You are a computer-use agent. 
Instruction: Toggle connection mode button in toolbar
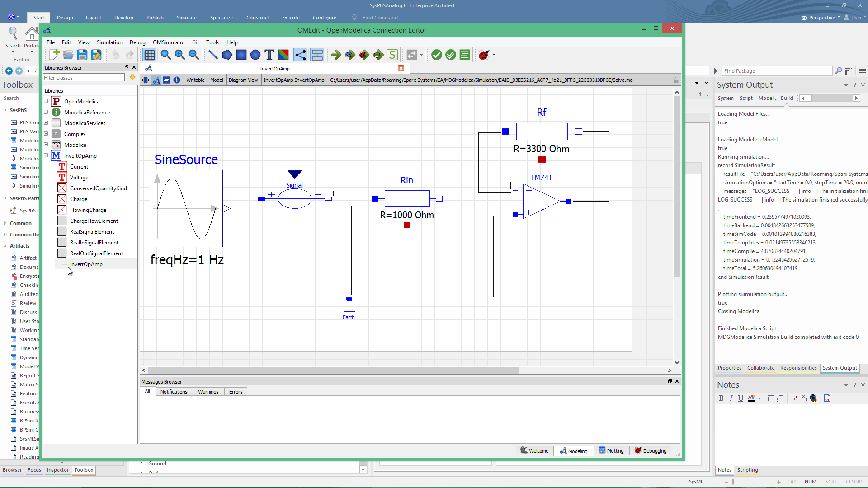point(300,55)
